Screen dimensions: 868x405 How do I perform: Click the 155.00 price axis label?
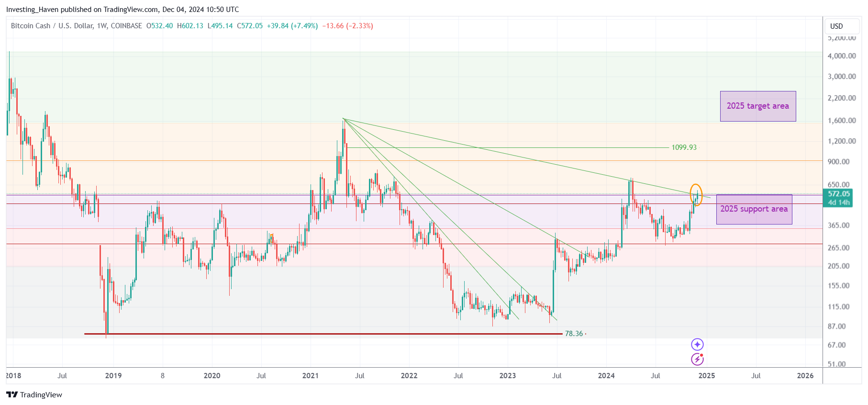click(839, 286)
